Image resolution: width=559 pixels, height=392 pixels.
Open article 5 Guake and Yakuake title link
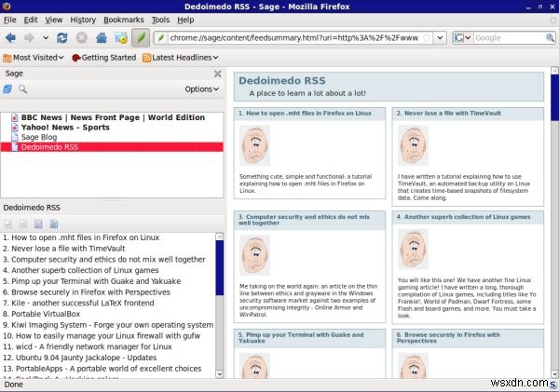pyautogui.click(x=301, y=337)
